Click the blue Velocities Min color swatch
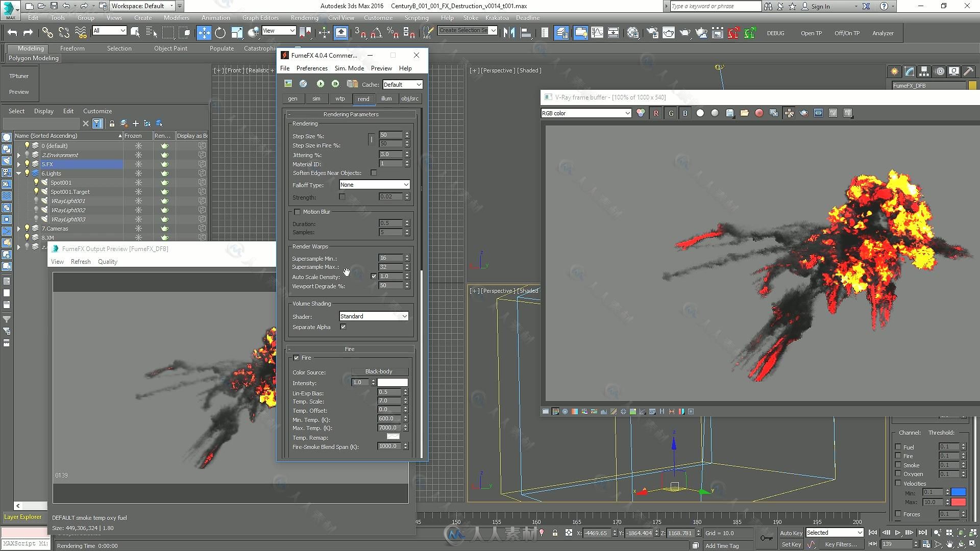 click(959, 492)
